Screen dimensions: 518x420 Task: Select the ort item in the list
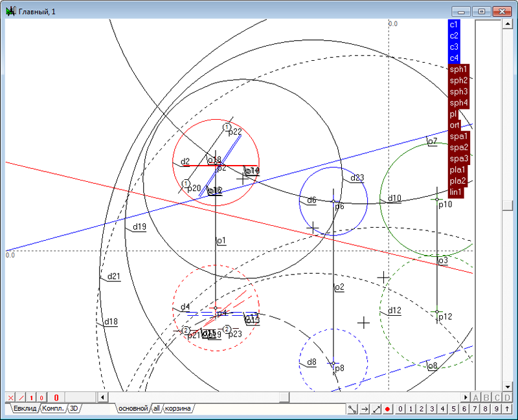[x=455, y=126]
